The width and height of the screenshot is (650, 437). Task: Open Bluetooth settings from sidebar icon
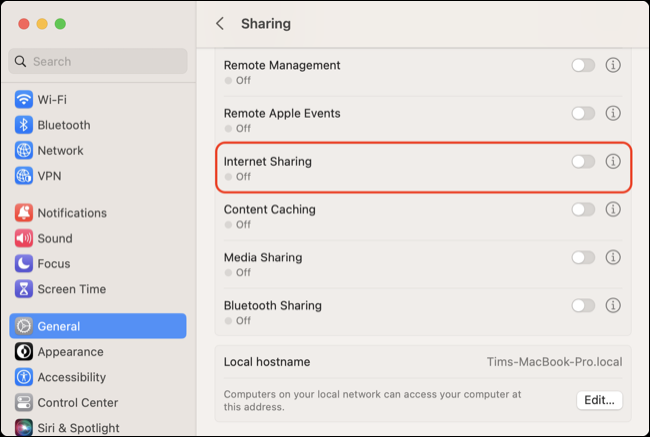click(x=24, y=125)
